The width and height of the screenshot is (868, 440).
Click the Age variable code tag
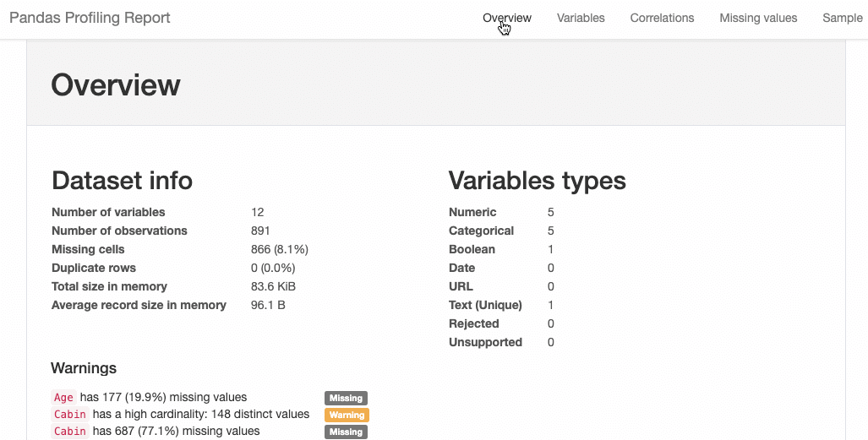point(63,398)
